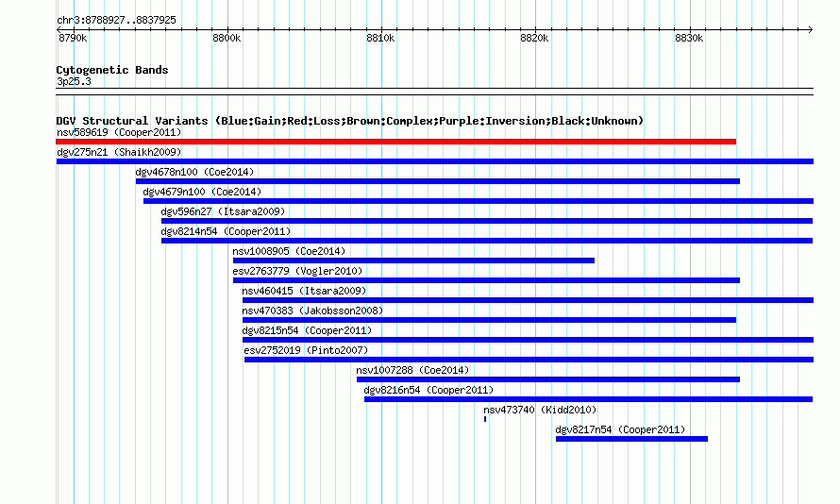Click the 8800k ruler label
840x504 pixels.
click(227, 38)
